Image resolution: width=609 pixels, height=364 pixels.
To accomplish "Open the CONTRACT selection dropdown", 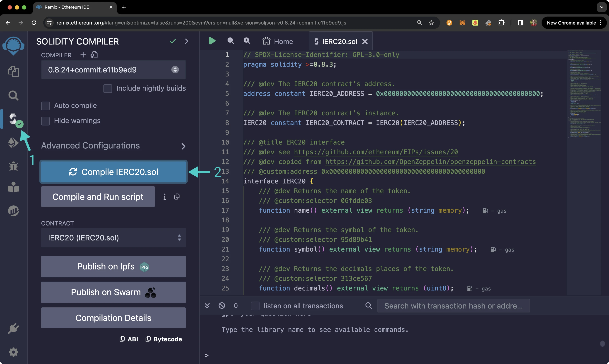I will pyautogui.click(x=113, y=237).
